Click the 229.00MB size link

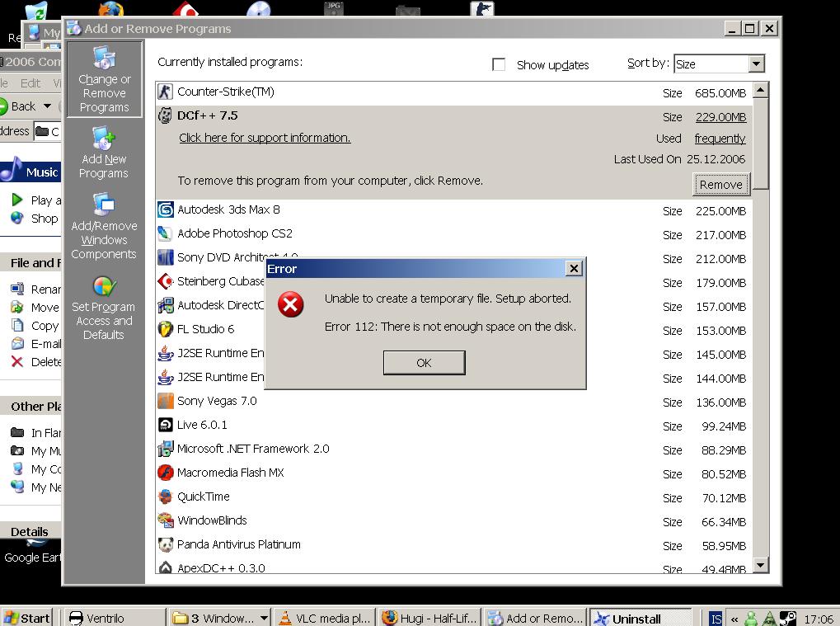[720, 117]
